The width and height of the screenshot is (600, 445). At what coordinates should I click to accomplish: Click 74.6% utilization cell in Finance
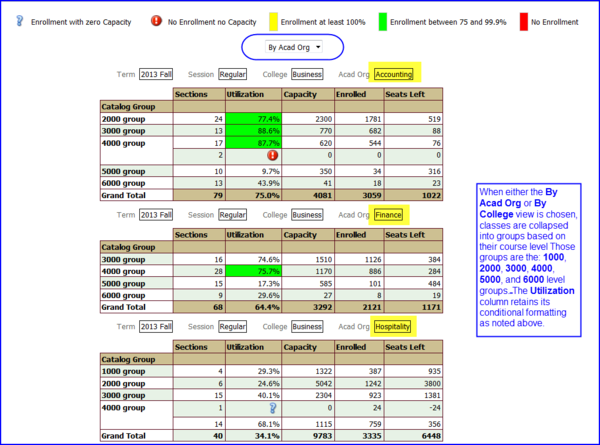click(x=254, y=259)
